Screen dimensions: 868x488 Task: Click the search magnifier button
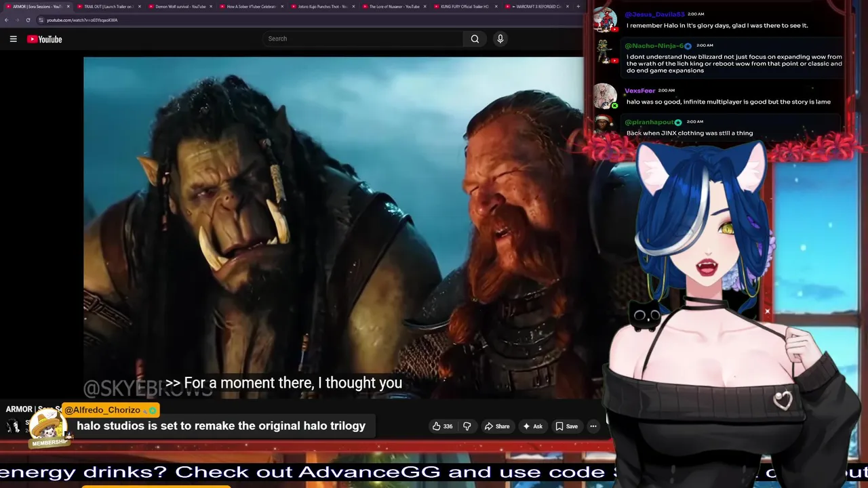(x=475, y=39)
